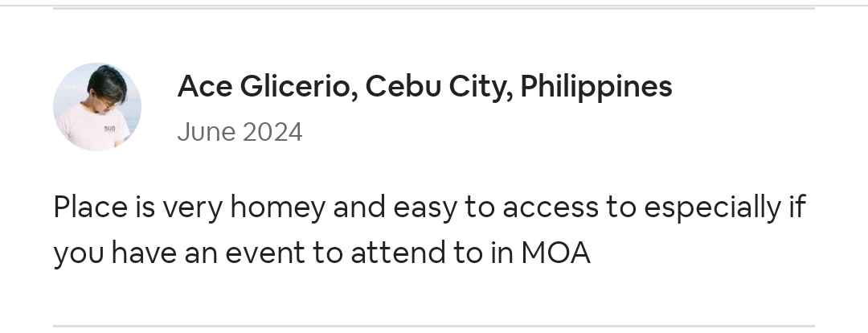Click the word Philippines in the heading
The width and height of the screenshot is (868, 333).
coord(596,86)
